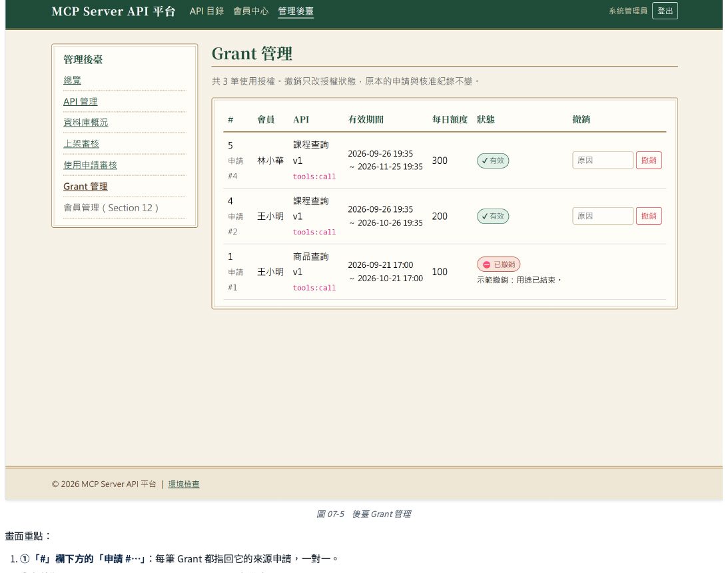Click 會員管理（Section 12）sidebar entry
Screen dimensions: 728x573
coord(111,208)
